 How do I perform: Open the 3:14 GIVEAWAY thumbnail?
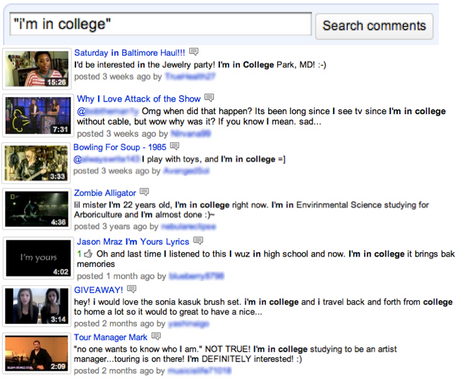coord(37,306)
